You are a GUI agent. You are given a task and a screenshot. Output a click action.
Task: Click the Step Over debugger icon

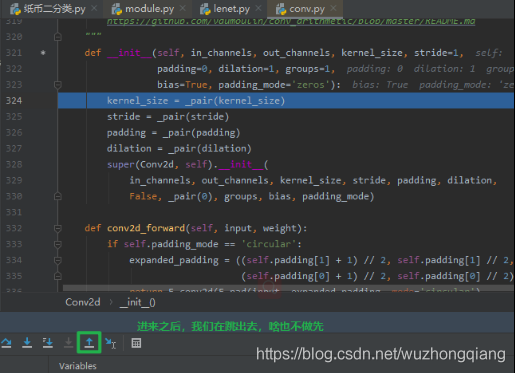6,343
